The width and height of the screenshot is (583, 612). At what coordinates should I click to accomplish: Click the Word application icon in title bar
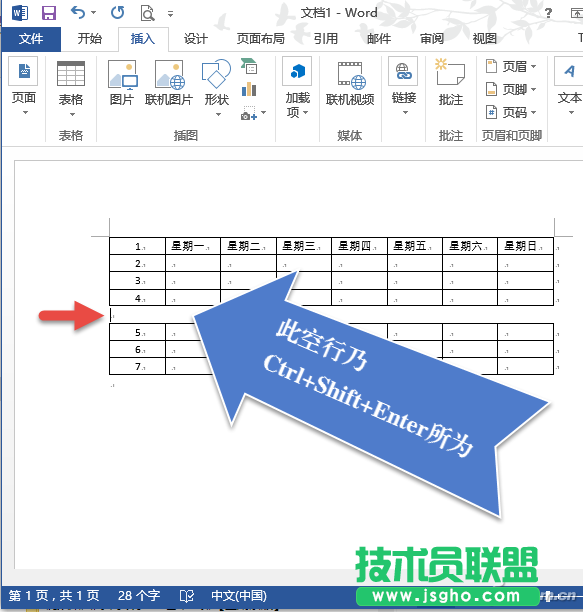coord(20,13)
